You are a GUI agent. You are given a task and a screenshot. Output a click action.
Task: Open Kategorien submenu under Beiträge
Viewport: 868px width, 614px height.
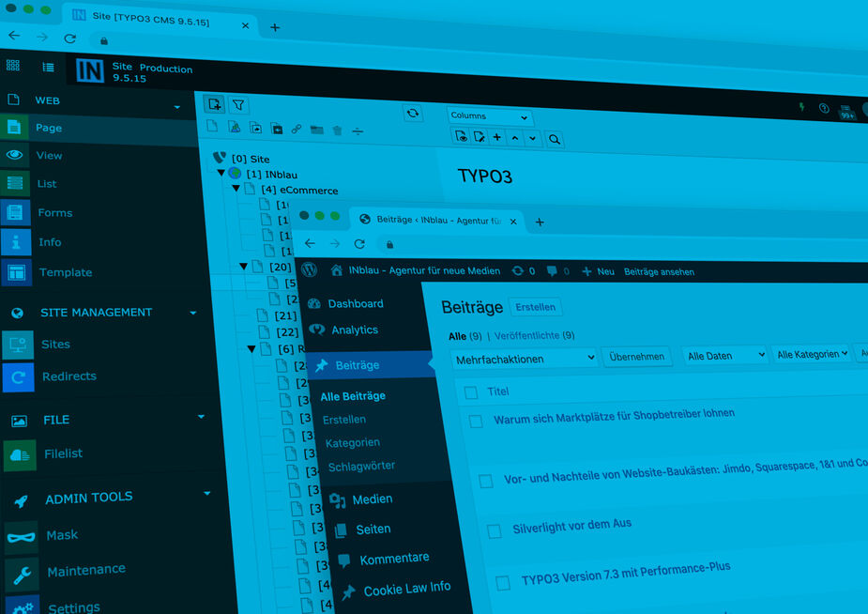[x=353, y=443]
